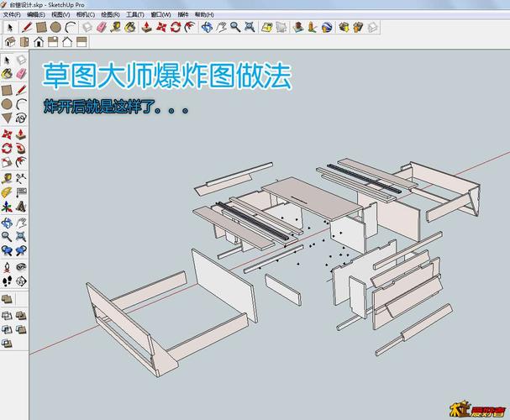510x420 pixels.
Task: Open the 相机(C) menu
Action: point(85,14)
